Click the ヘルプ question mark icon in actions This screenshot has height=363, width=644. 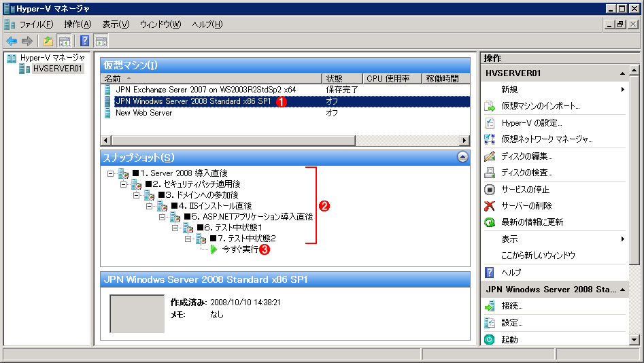click(x=490, y=272)
